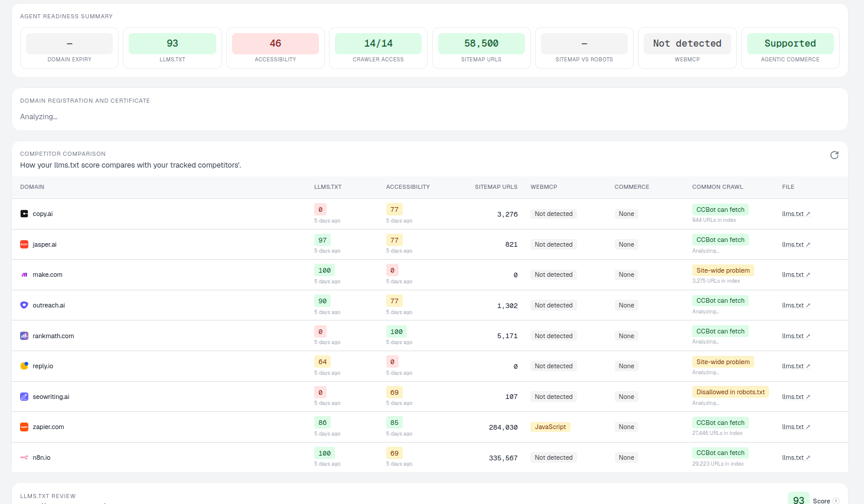Select the Sitemap URLs 58,500 summary card
The height and width of the screenshot is (504, 864).
(x=481, y=48)
